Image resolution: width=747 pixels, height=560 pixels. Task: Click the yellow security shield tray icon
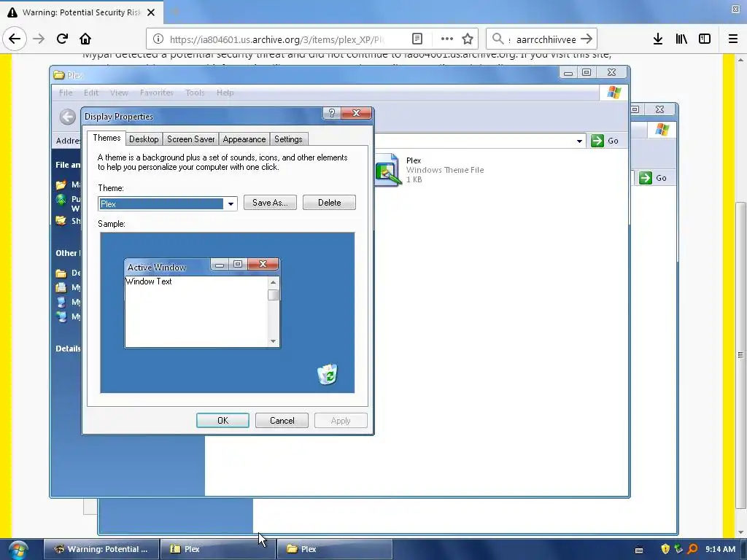[x=665, y=549]
